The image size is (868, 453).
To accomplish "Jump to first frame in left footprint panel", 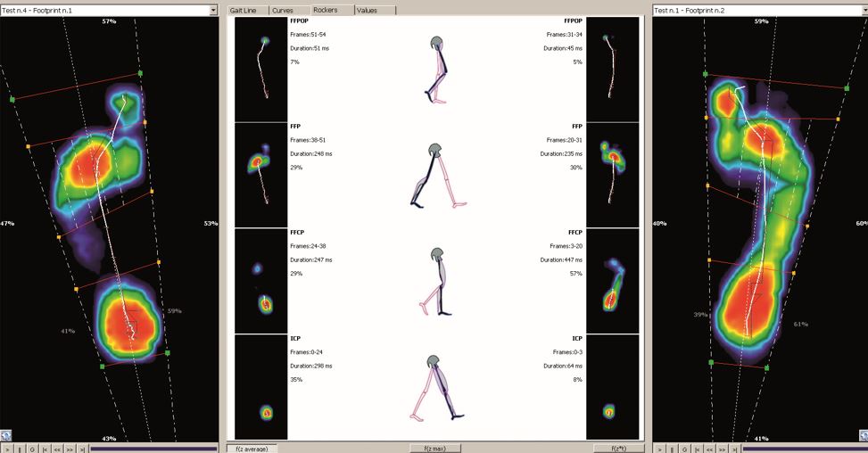I will click(45, 449).
